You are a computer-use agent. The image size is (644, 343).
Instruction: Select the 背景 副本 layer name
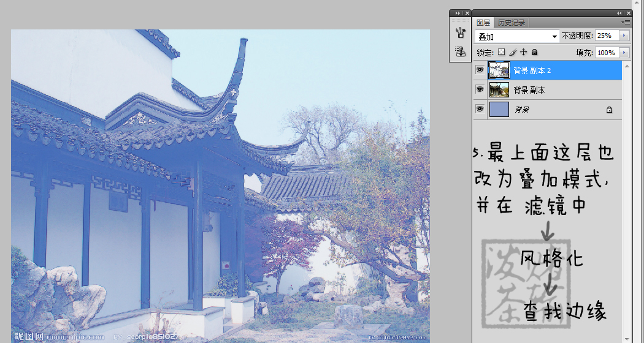(x=529, y=90)
